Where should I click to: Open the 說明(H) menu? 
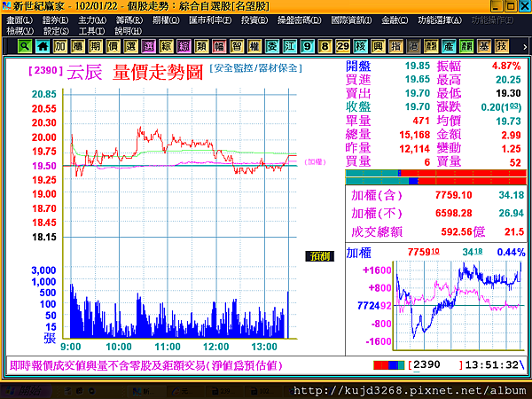128,31
